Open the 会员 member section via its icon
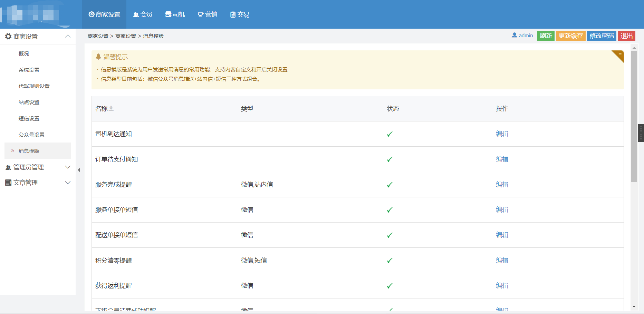The image size is (644, 314). pyautogui.click(x=135, y=14)
